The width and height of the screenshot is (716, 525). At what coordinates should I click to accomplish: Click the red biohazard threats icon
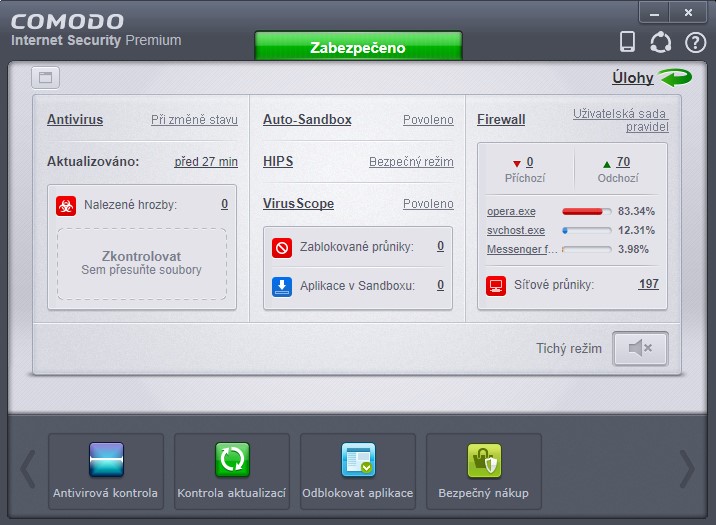[x=66, y=205]
